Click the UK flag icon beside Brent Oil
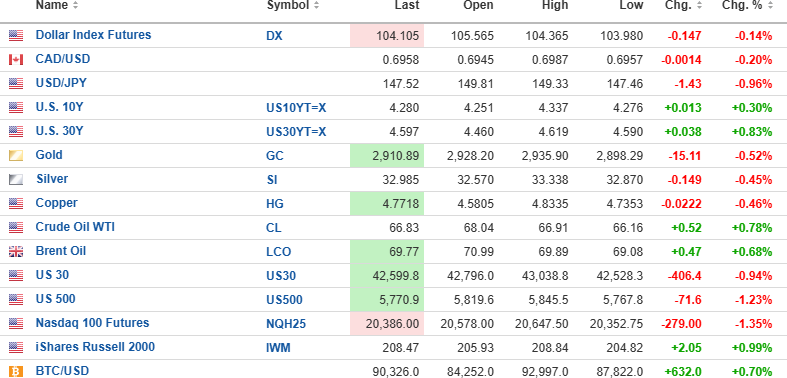The image size is (787, 378). (x=16, y=251)
